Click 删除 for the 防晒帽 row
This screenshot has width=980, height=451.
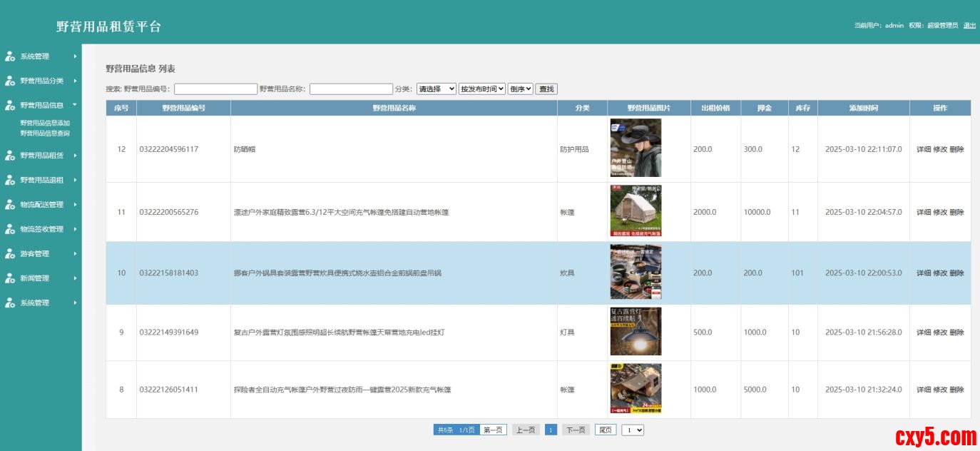pyautogui.click(x=956, y=150)
